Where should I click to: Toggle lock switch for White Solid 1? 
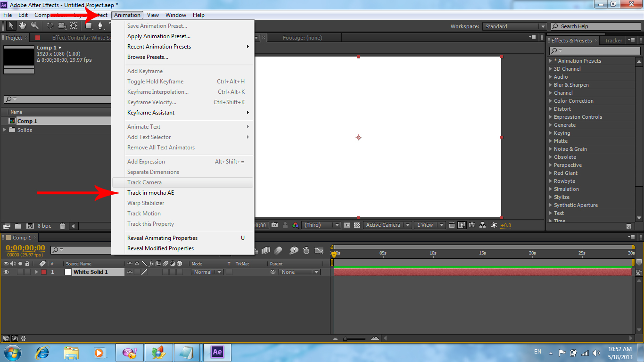27,272
